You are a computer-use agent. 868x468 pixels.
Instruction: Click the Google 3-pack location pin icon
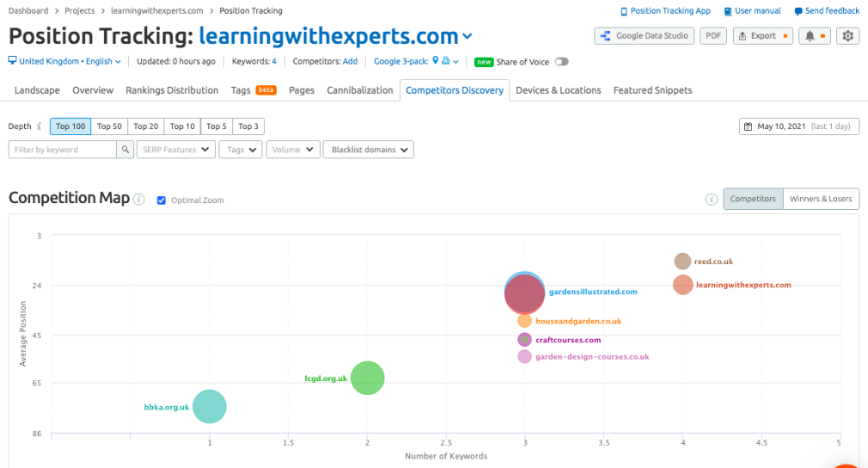pyautogui.click(x=436, y=60)
